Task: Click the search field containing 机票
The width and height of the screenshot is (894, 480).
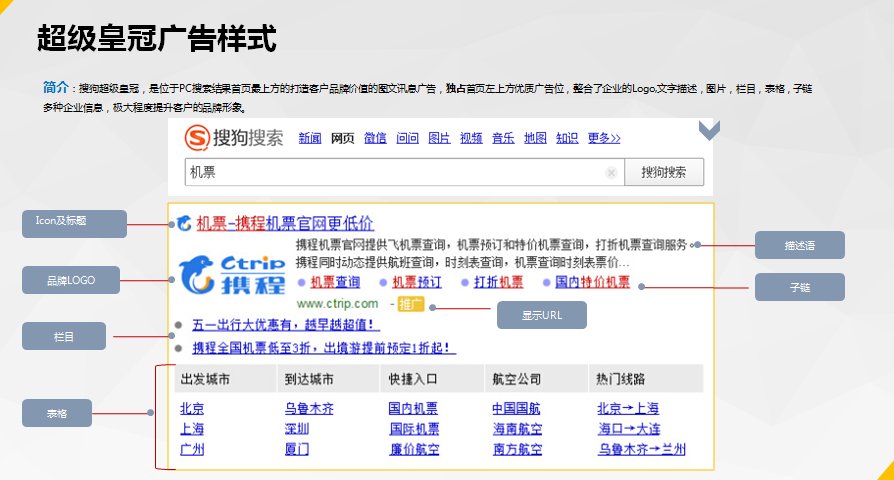Action: tap(405, 172)
